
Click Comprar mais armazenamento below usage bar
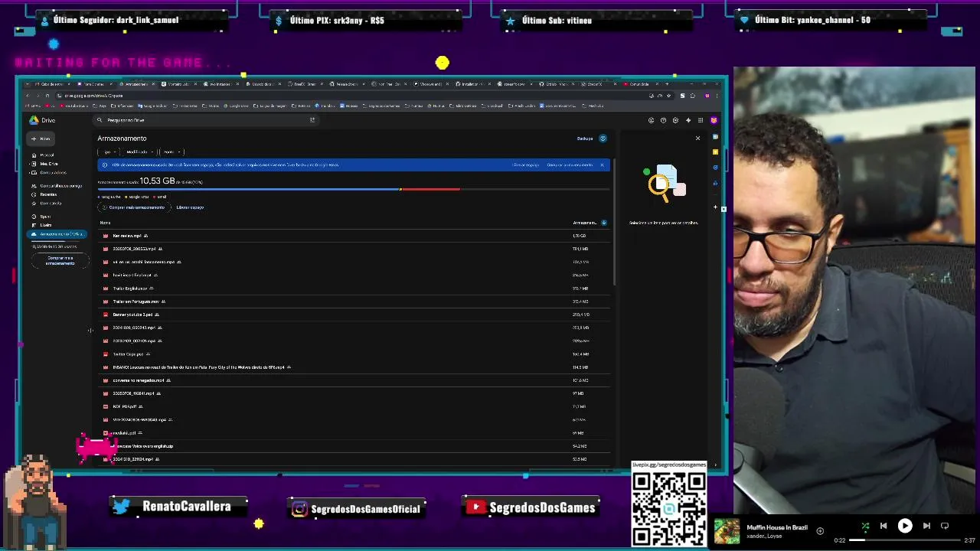133,207
